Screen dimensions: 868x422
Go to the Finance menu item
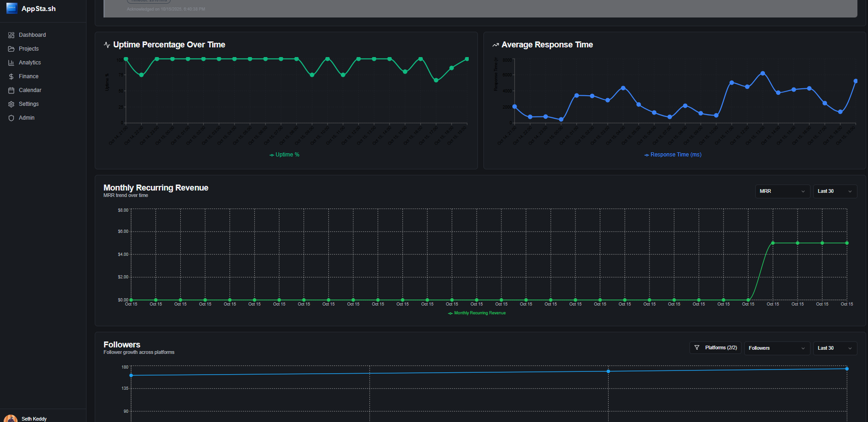click(29, 76)
